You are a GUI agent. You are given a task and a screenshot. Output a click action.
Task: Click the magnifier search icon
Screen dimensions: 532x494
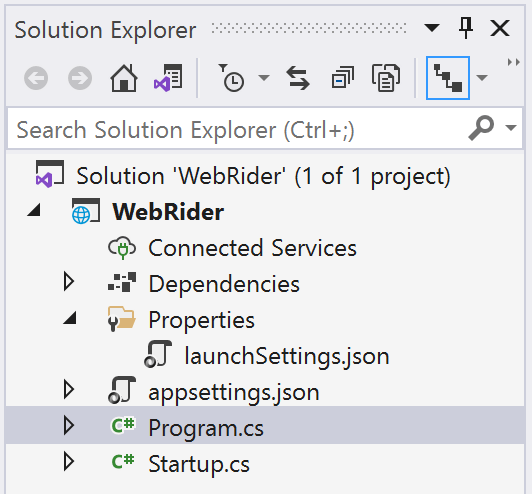coord(481,128)
